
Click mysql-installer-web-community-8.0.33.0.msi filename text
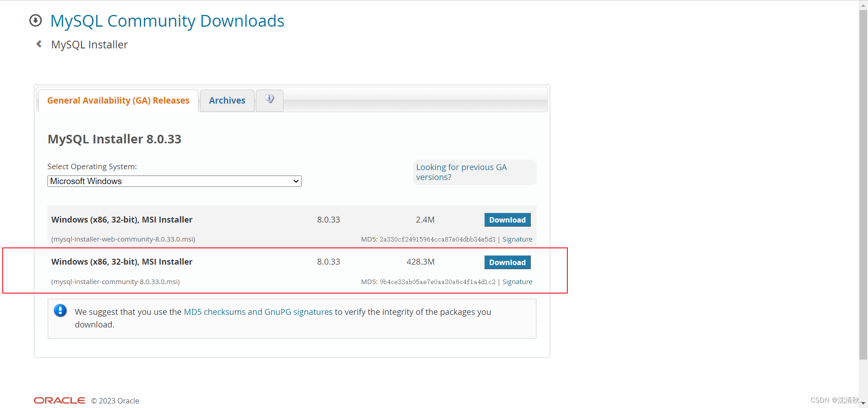[x=123, y=239]
